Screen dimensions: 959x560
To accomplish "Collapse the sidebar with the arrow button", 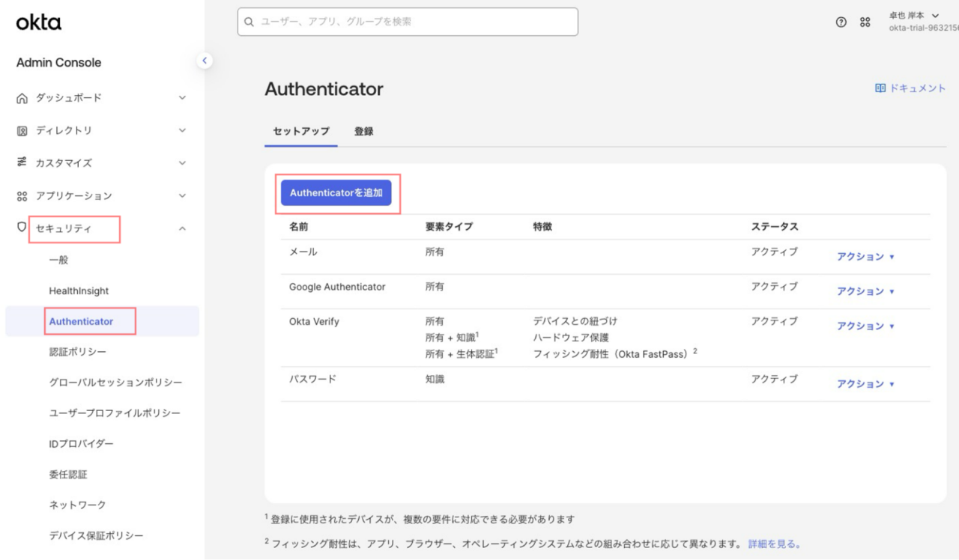I will click(205, 61).
